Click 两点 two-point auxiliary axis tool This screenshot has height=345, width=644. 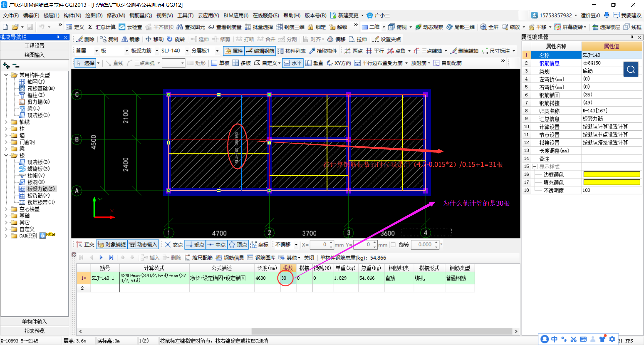(354, 51)
